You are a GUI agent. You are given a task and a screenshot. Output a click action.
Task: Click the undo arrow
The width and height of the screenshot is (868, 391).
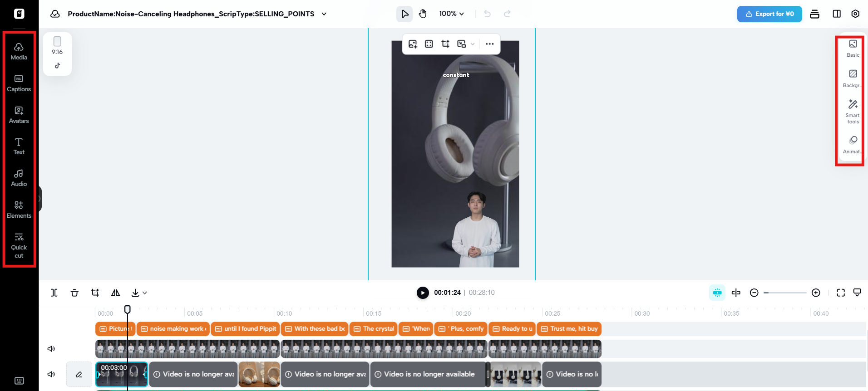488,14
